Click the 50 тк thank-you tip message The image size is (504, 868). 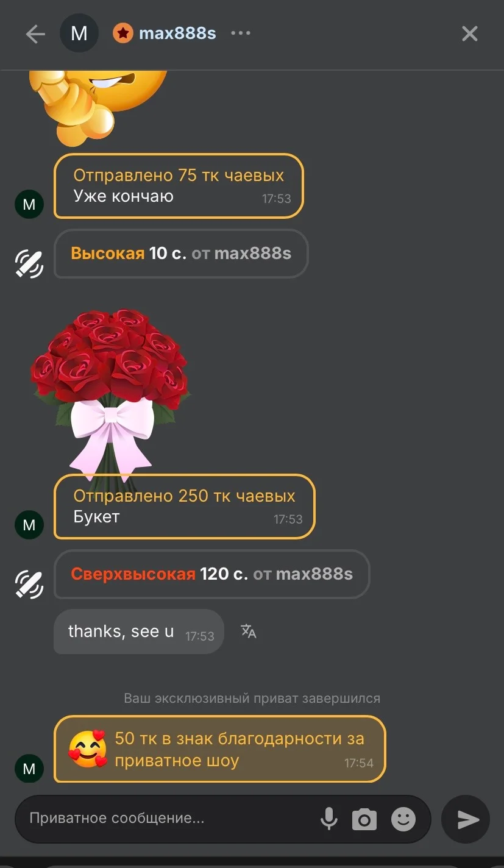click(220, 749)
